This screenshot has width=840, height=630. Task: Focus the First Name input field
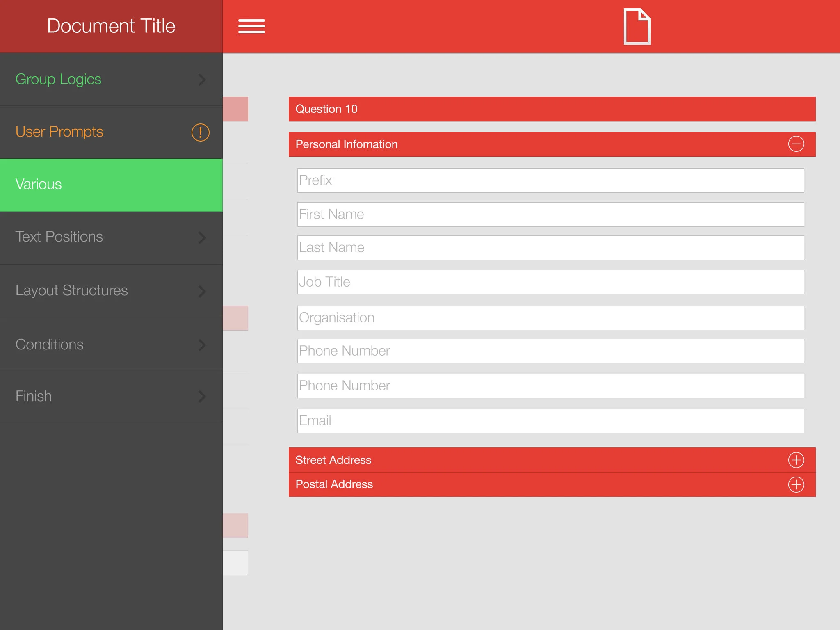[550, 215]
